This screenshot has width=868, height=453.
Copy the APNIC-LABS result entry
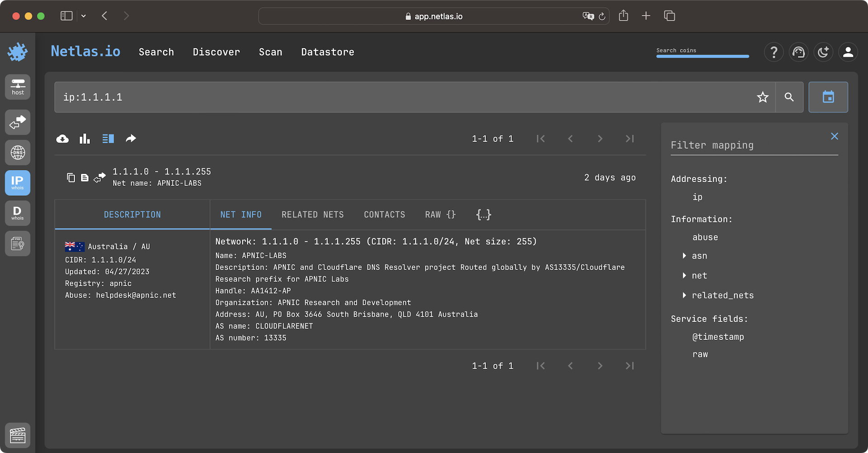tap(71, 177)
